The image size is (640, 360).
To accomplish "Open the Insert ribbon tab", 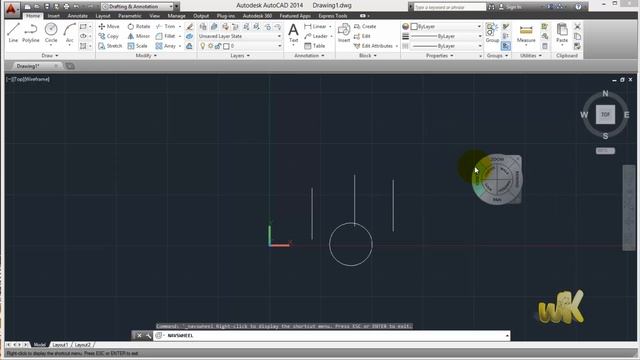I will tap(53, 16).
